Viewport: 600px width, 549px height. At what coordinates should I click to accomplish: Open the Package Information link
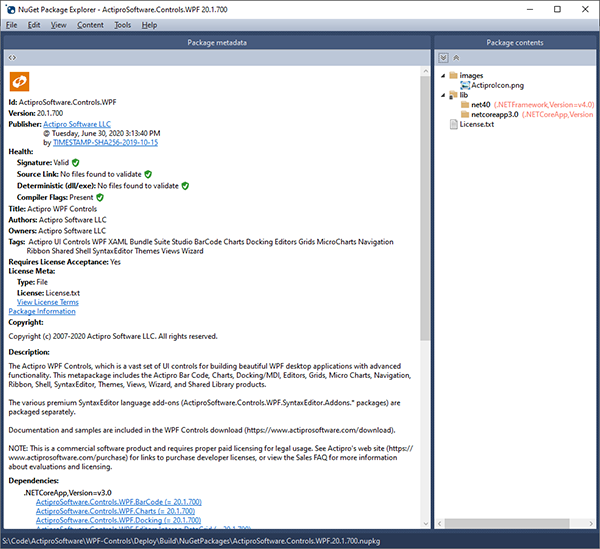coord(42,311)
